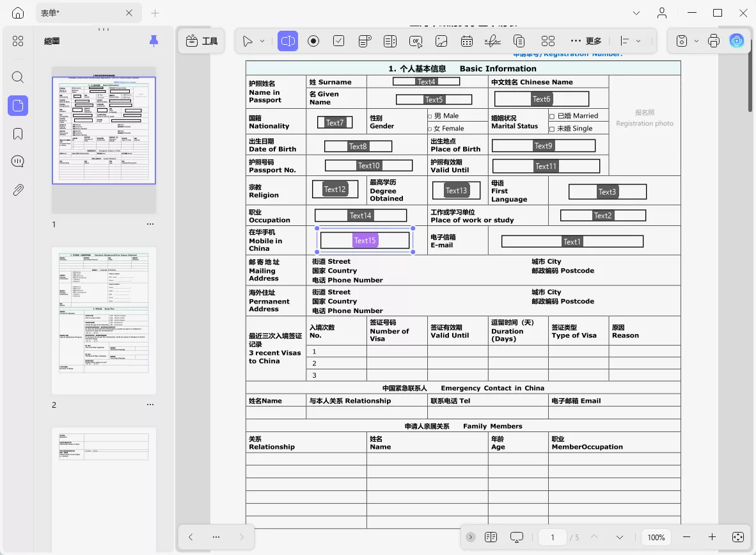The width and height of the screenshot is (756, 555).
Task: Check the 未婚 Single checkbox
Action: point(552,129)
